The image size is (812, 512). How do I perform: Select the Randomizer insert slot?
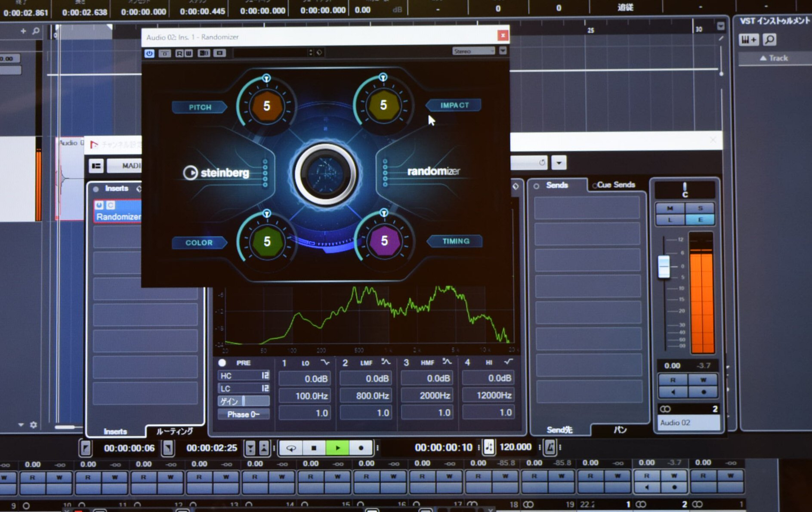coord(118,211)
